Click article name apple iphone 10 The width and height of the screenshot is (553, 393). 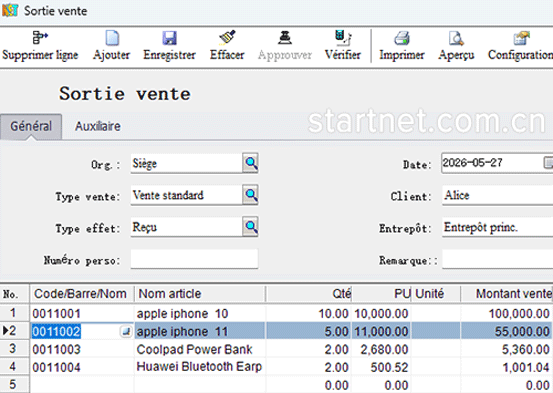200,314
